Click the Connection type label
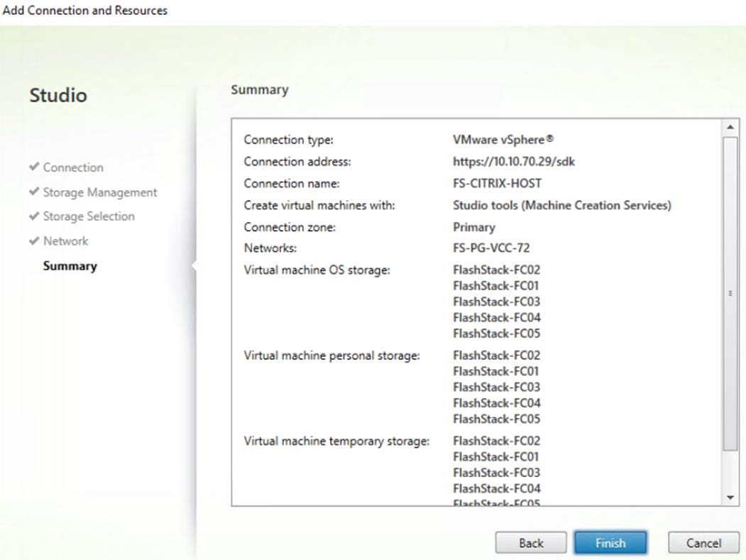The image size is (746, 560). 288,140
